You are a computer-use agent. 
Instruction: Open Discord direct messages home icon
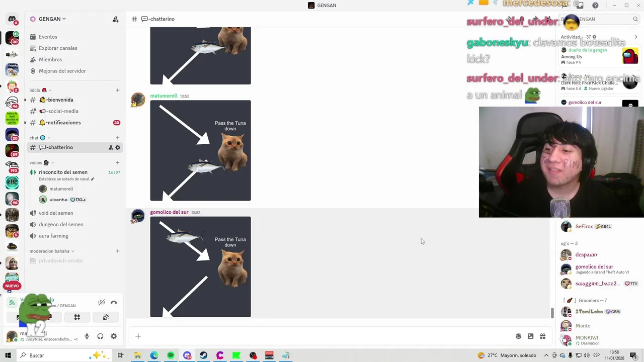12,20
